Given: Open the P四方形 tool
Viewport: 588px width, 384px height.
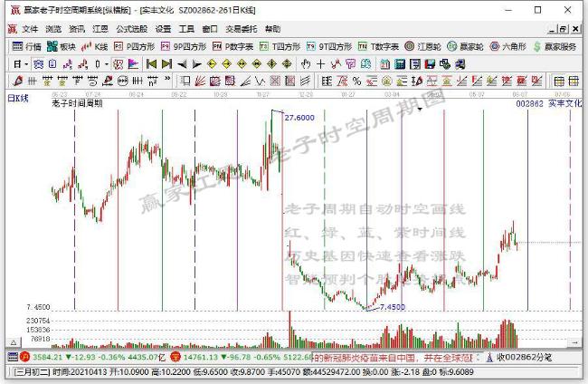Looking at the screenshot, I should [x=134, y=46].
